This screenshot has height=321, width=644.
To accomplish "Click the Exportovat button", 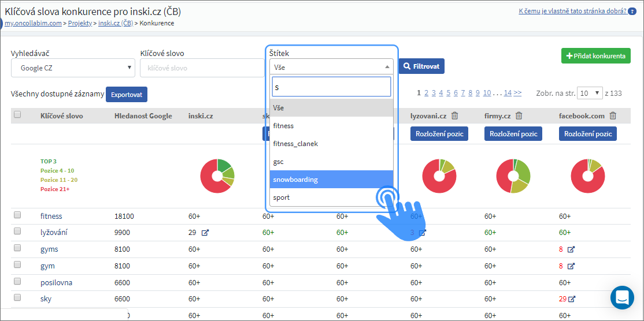I will click(127, 94).
